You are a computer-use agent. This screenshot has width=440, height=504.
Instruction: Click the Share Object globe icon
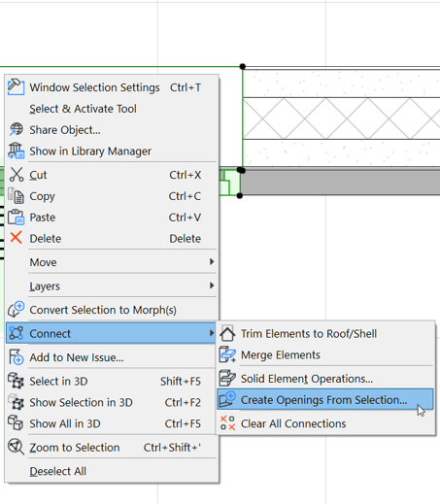[x=16, y=129]
